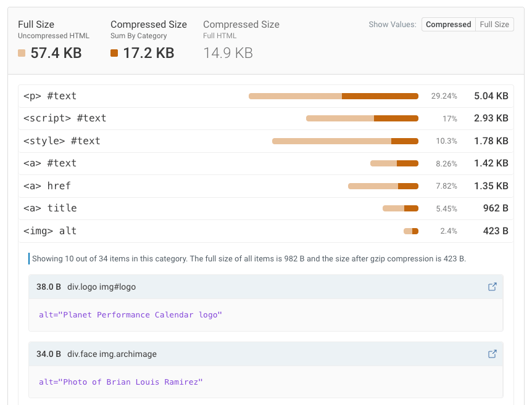Select Compressed in Show Values switcher
The height and width of the screenshot is (405, 532).
point(449,24)
